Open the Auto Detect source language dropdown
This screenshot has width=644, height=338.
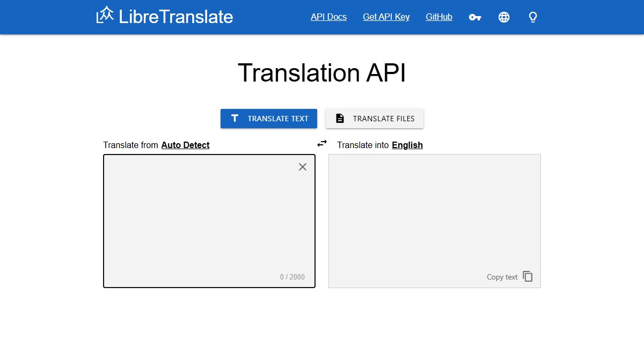186,145
